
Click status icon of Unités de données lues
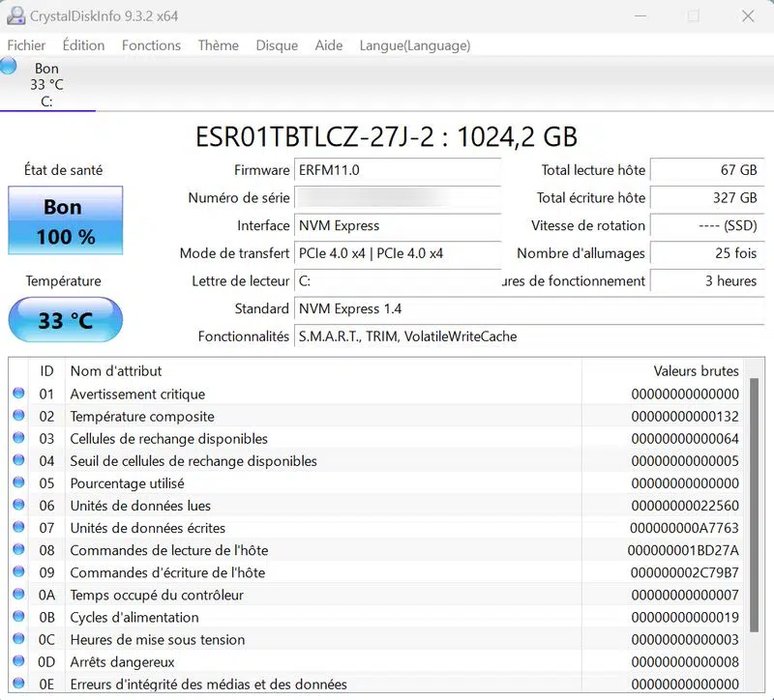point(18,506)
